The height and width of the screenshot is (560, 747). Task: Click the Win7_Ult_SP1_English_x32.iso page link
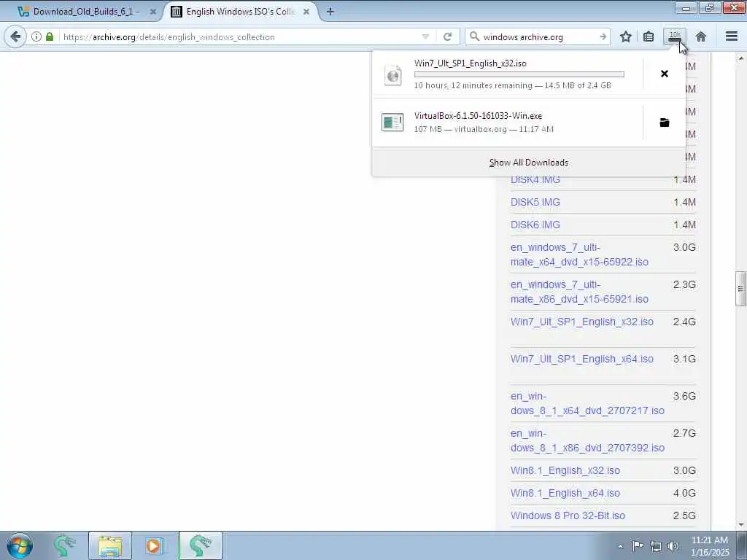tap(581, 322)
